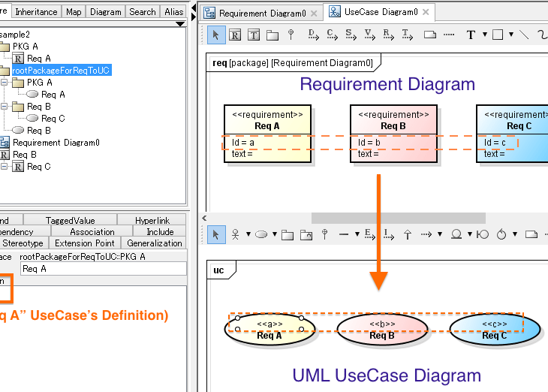Click the Text tool in upper toolbar

click(471, 35)
